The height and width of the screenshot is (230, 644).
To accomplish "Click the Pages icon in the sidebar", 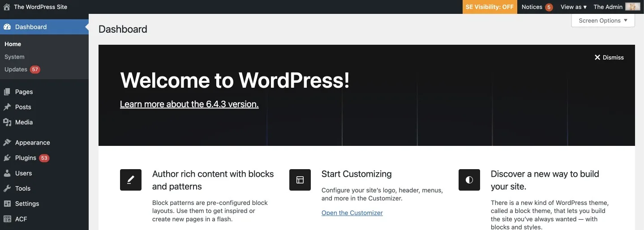I will pos(7,92).
